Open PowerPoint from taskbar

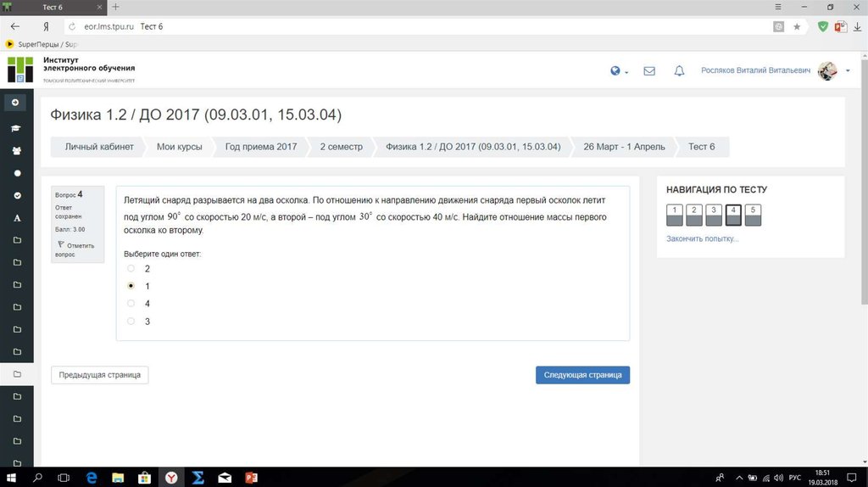click(x=251, y=478)
